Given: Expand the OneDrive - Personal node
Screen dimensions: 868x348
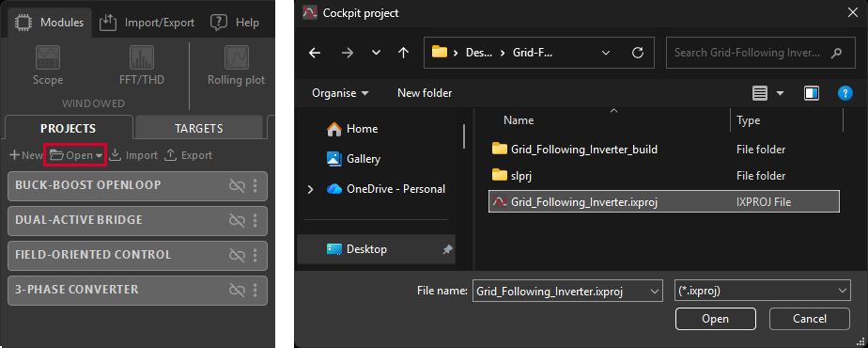Looking at the screenshot, I should [x=310, y=189].
